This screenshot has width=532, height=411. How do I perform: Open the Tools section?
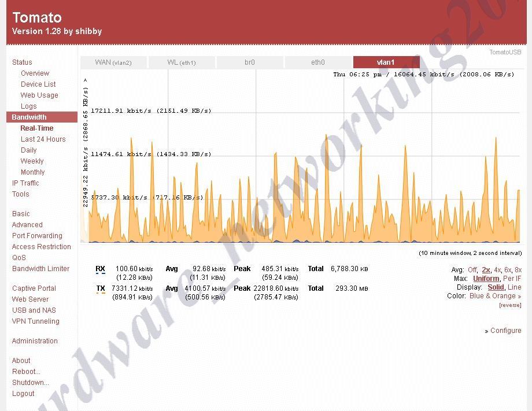point(21,194)
